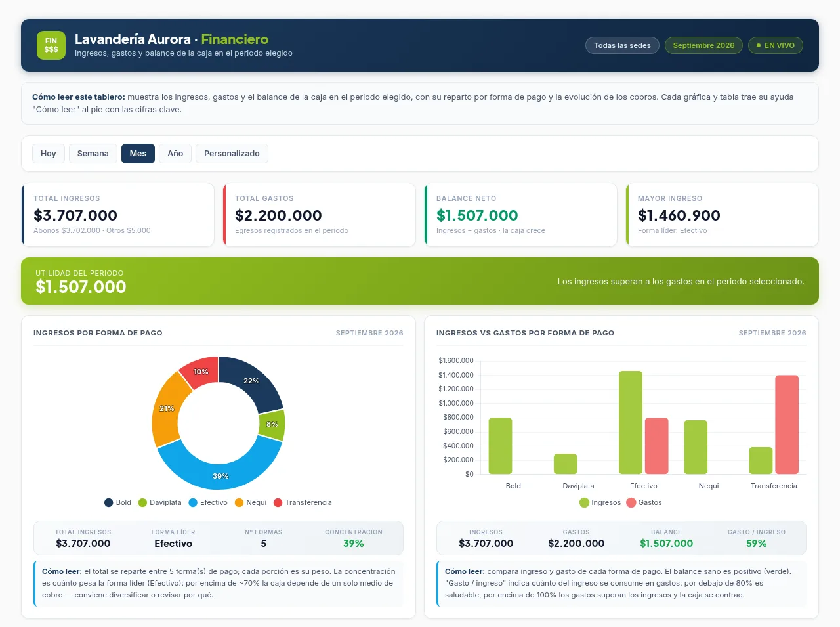This screenshot has width=840, height=627.
Task: Click the Balance Neto card value $1.507.000
Action: [477, 215]
